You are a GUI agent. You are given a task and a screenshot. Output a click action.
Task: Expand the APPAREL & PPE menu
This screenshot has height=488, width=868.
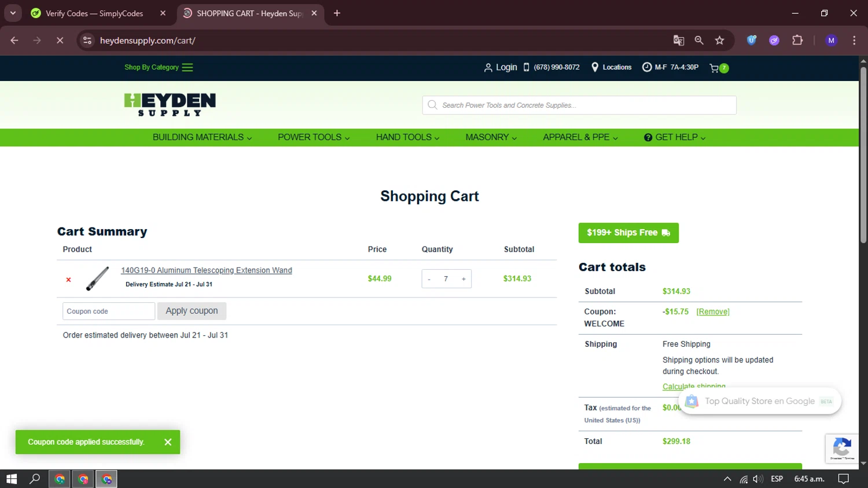tap(580, 137)
